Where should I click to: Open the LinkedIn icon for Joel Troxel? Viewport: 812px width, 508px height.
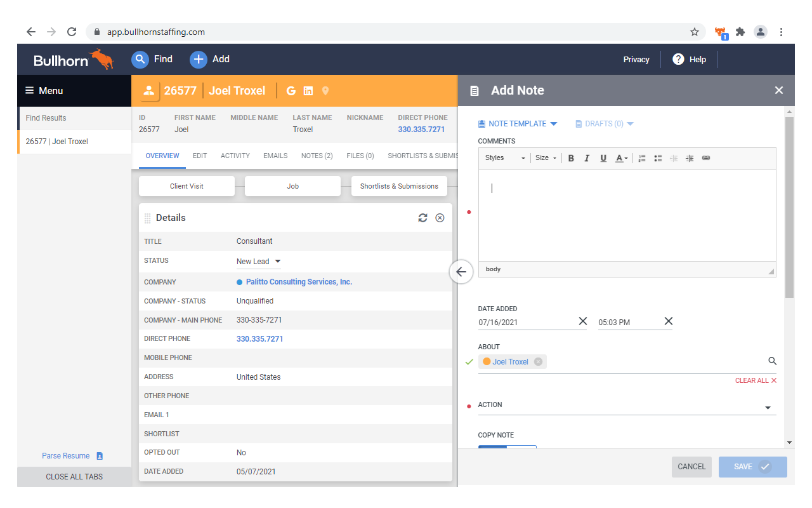click(308, 91)
